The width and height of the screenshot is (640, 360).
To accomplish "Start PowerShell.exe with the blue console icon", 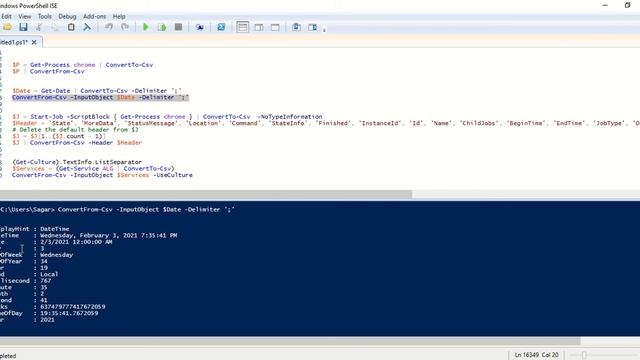I will click(221, 27).
